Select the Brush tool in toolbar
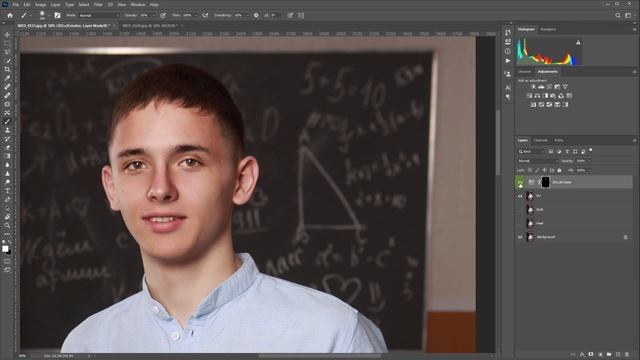This screenshot has width=640, height=360. click(x=7, y=122)
